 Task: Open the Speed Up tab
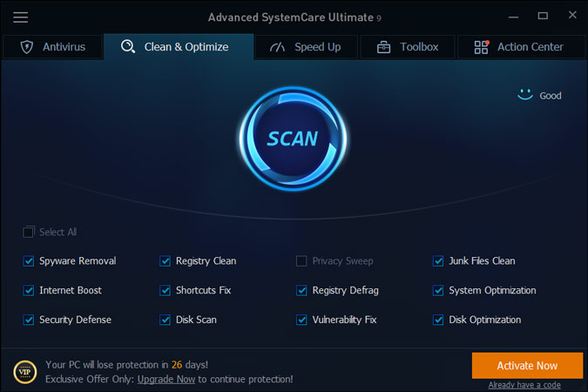[306, 47]
